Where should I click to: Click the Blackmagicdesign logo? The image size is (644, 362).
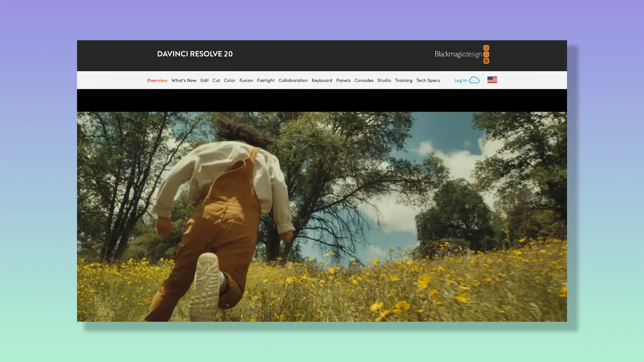click(462, 54)
